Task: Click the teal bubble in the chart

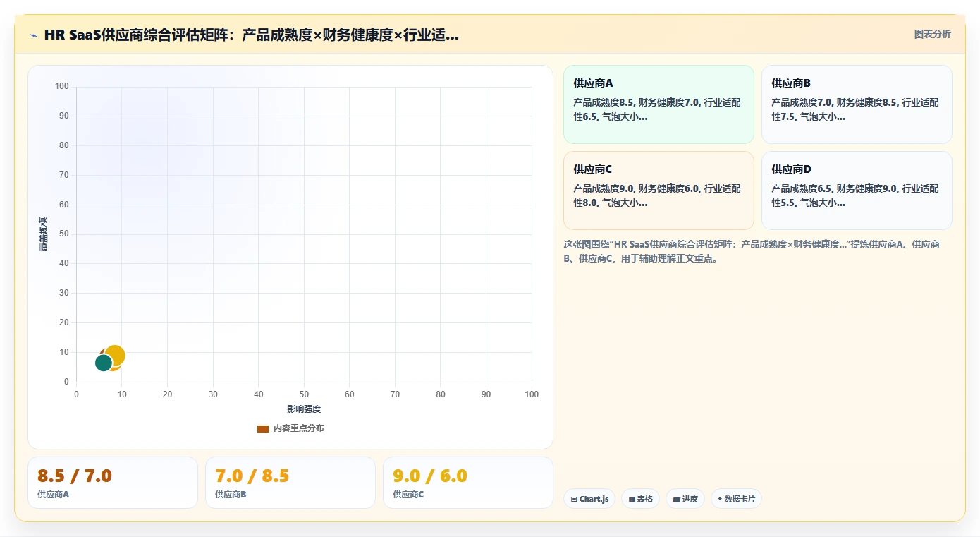Action: point(103,363)
